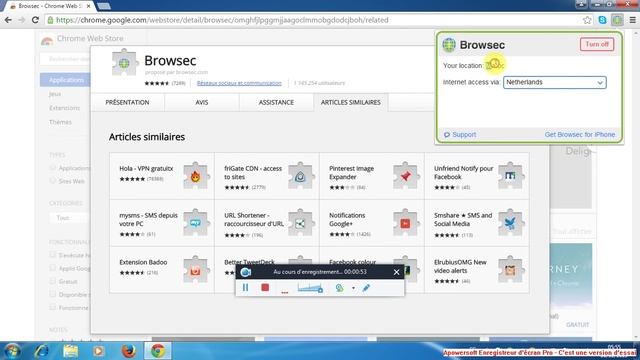Open Hola - VPN gratuit extension icon
Screen dimensions: 640x360
(x=196, y=176)
